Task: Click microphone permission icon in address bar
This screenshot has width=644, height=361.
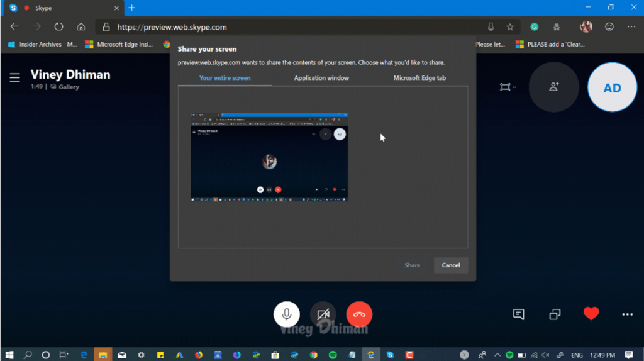Action: click(491, 26)
